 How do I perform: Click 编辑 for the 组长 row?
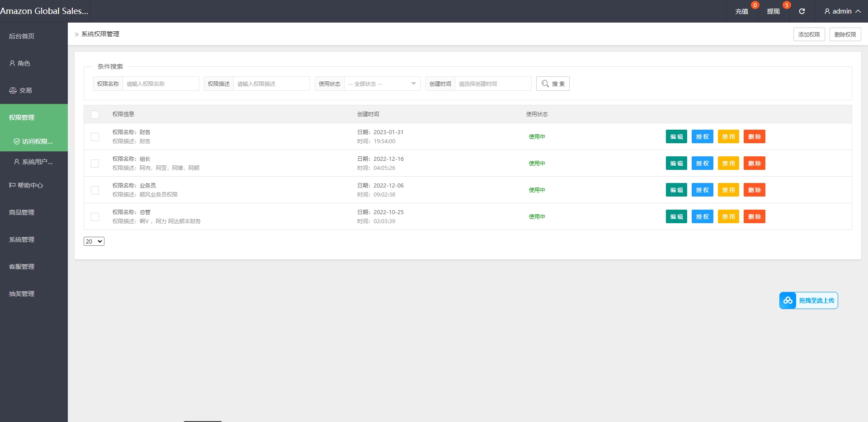coord(676,164)
